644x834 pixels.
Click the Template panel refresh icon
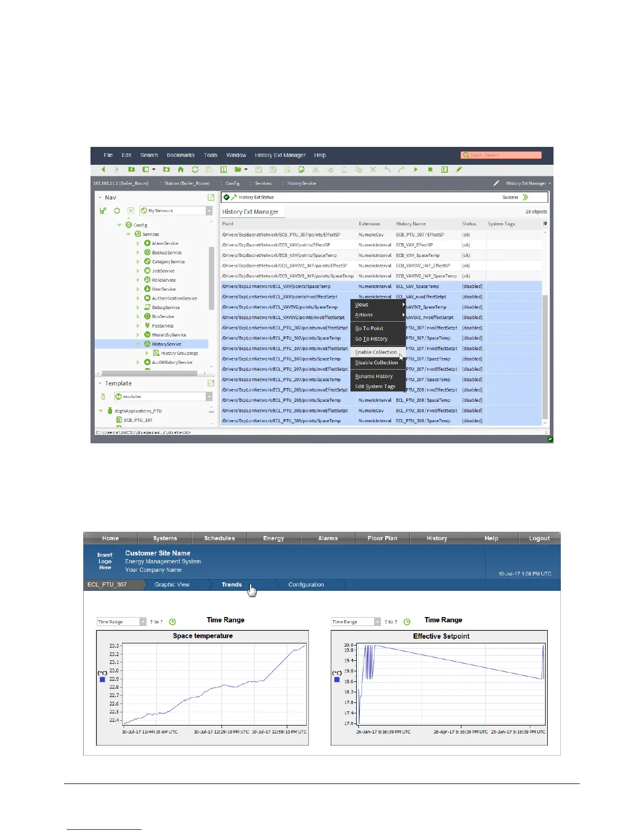(x=103, y=396)
